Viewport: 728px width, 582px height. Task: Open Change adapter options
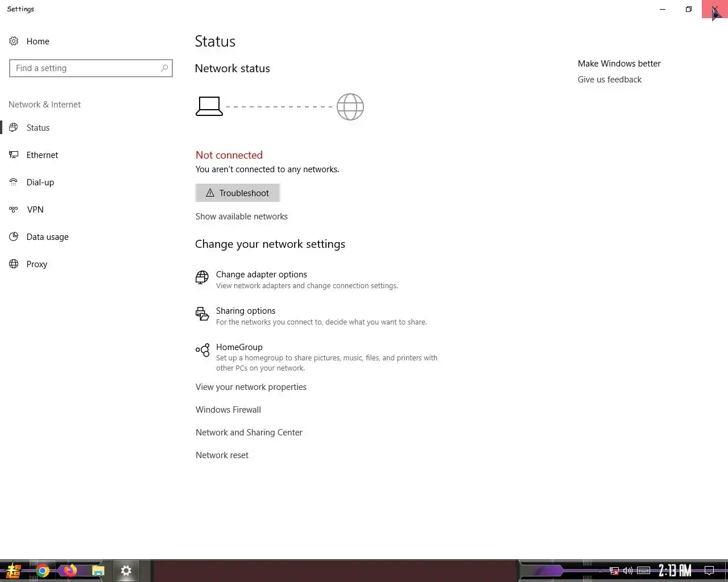point(262,275)
